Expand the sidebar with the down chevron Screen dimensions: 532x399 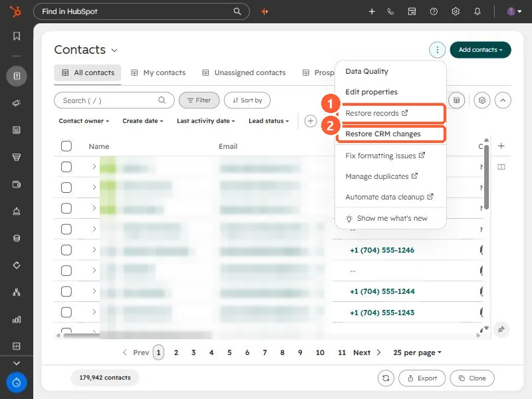click(16, 363)
